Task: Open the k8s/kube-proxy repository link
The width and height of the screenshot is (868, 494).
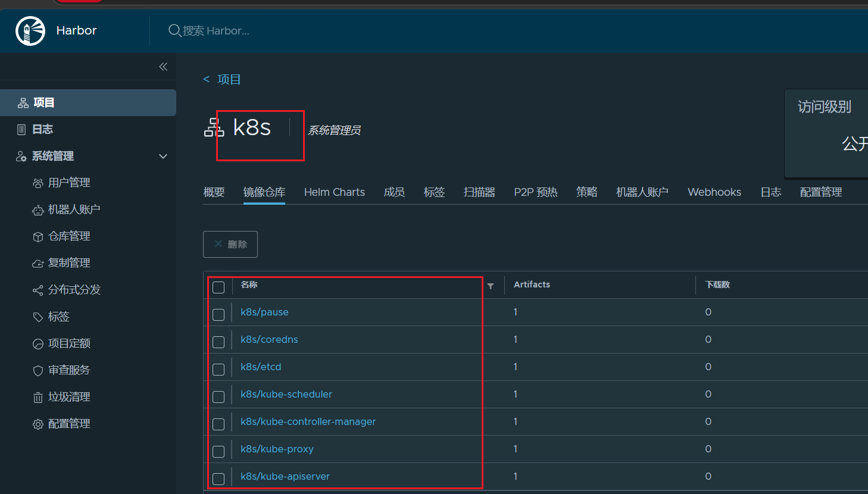Action: point(277,449)
